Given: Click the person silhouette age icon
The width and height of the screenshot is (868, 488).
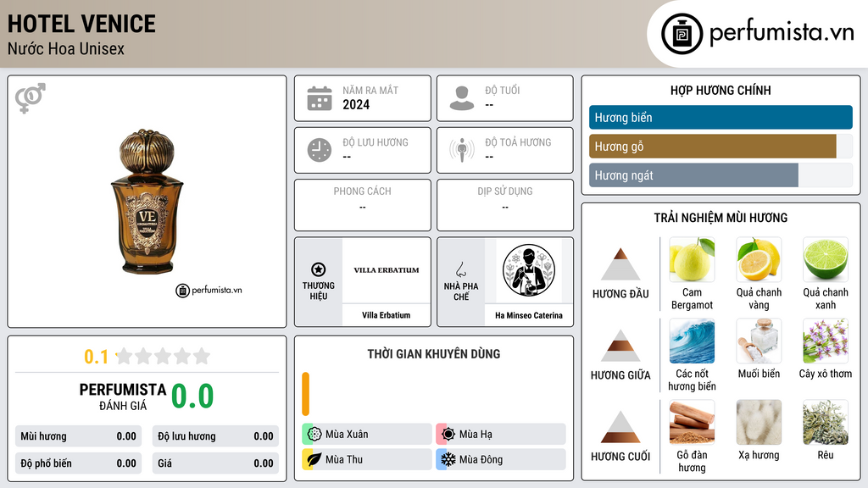Looking at the screenshot, I should 462,98.
